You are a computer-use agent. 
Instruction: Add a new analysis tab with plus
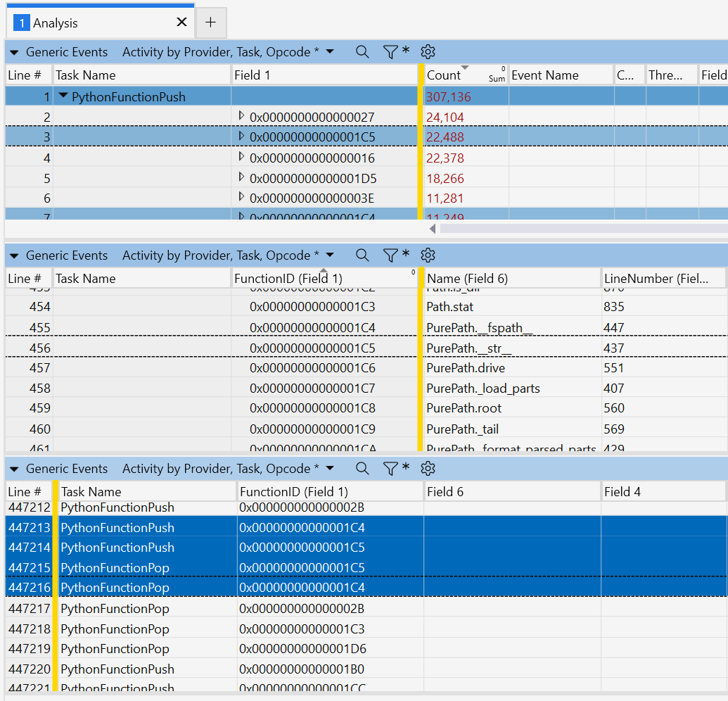(210, 23)
